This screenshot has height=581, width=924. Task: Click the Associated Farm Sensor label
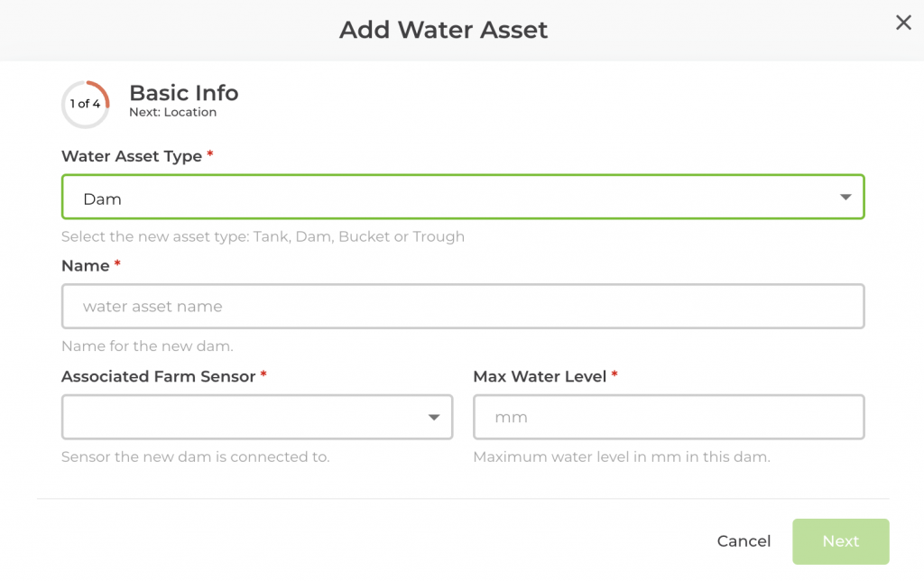(x=159, y=376)
